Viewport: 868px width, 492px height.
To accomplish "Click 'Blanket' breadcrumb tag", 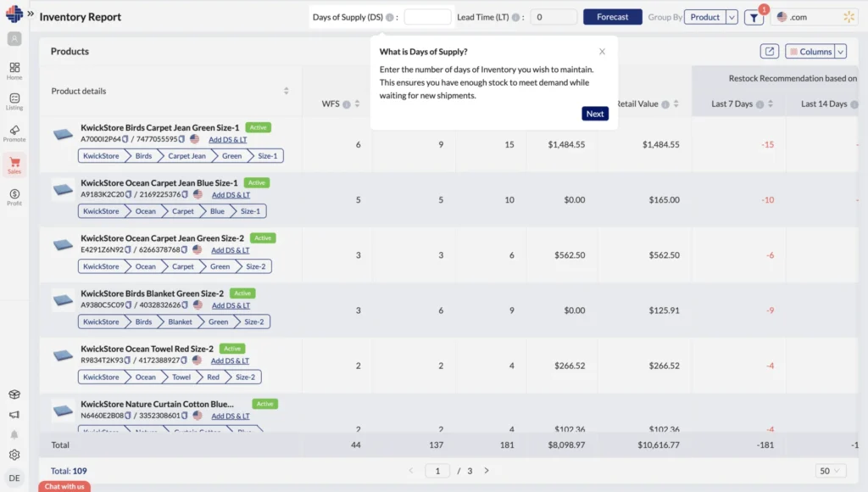I will (180, 321).
